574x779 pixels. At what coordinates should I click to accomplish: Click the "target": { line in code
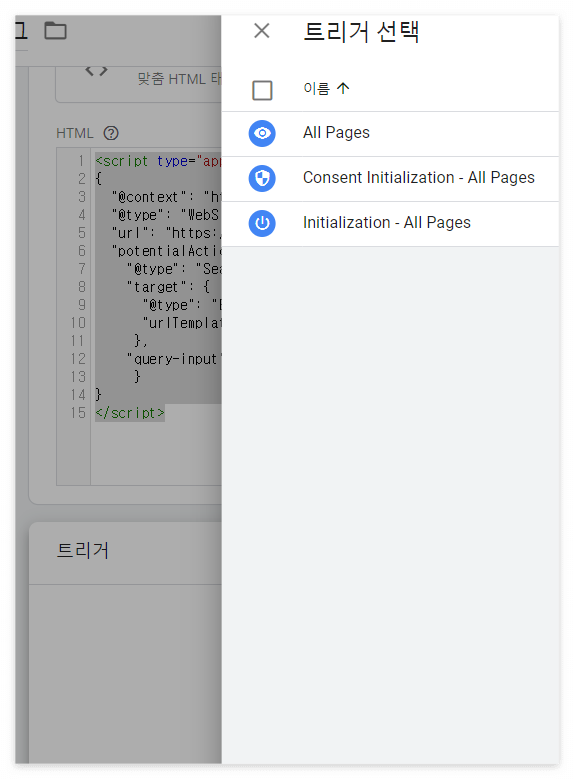tap(168, 287)
